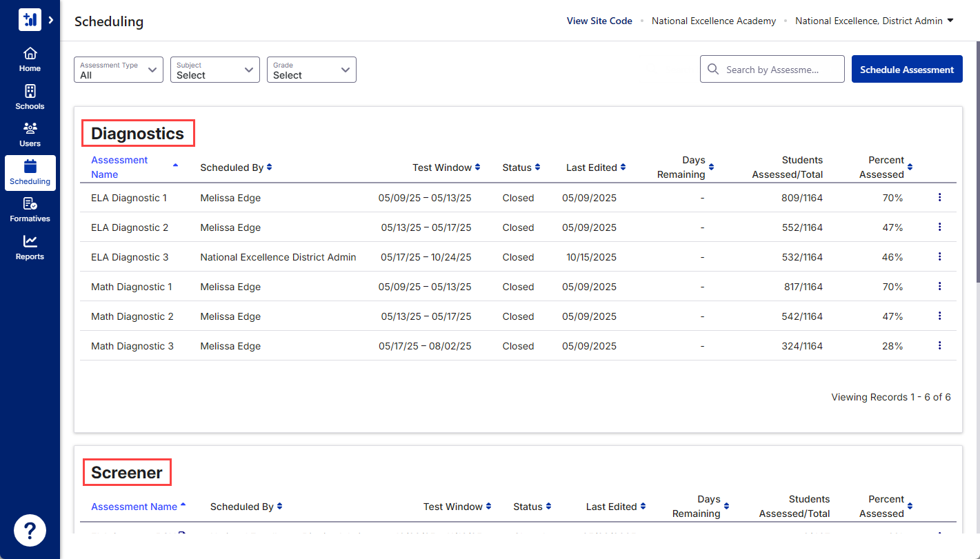Open actions menu for Math Diagnostic 2
980x559 pixels.
click(x=939, y=316)
